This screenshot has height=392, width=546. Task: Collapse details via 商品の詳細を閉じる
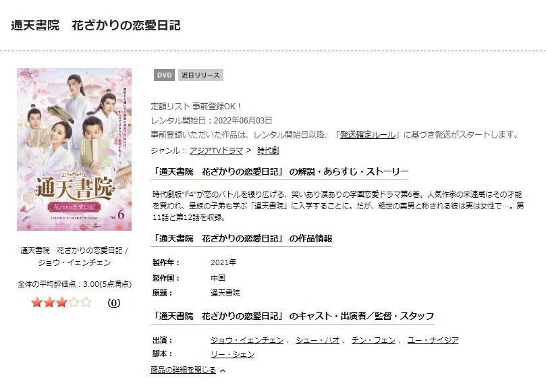183,370
